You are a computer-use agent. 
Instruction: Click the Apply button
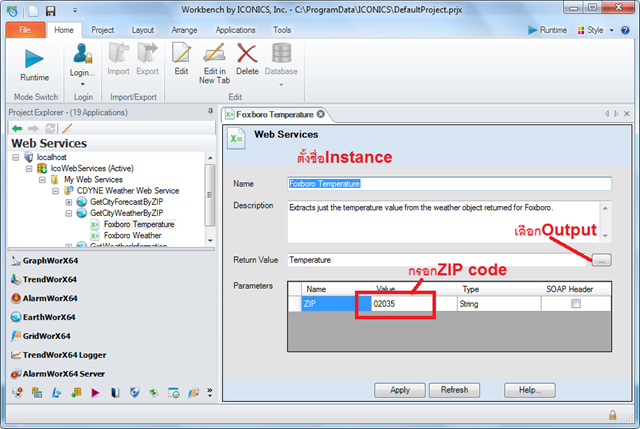click(x=400, y=390)
